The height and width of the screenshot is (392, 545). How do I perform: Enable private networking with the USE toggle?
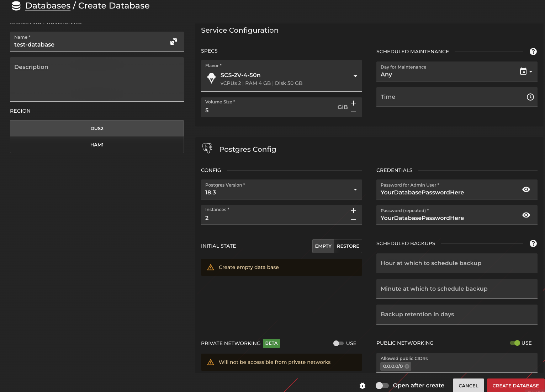coord(338,343)
